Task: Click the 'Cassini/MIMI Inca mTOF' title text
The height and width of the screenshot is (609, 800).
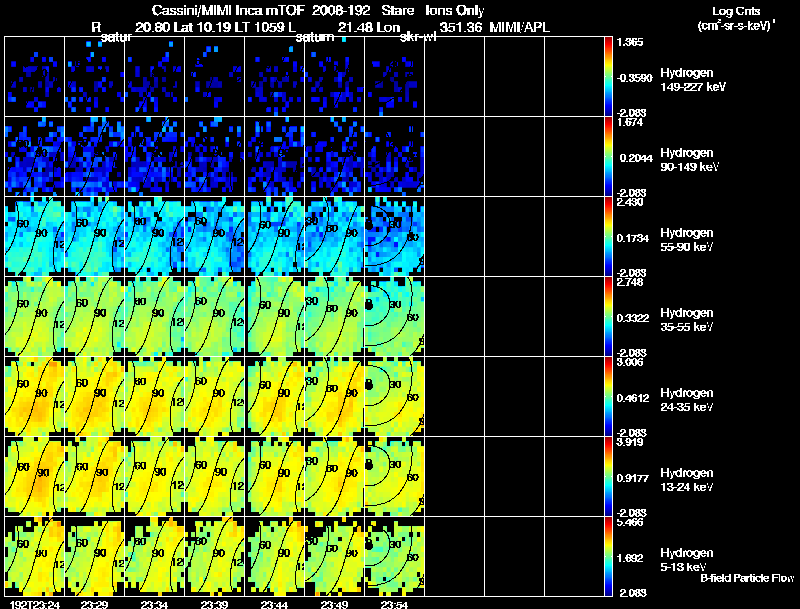Action: [x=228, y=11]
